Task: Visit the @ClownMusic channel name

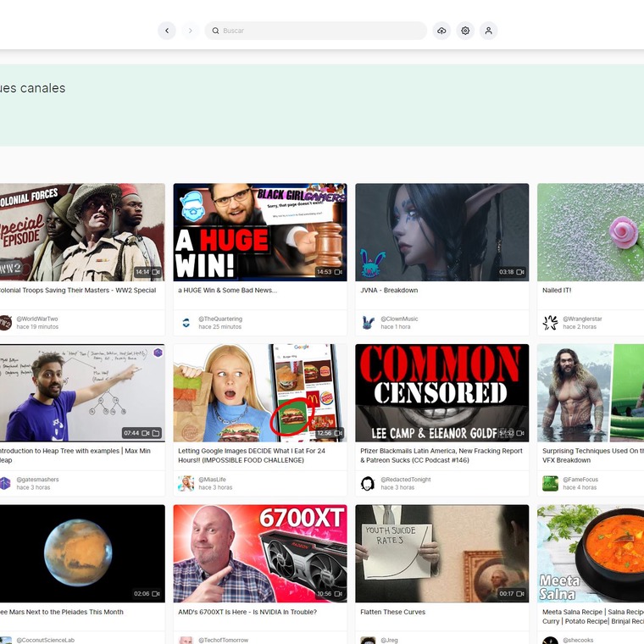Action: [399, 319]
